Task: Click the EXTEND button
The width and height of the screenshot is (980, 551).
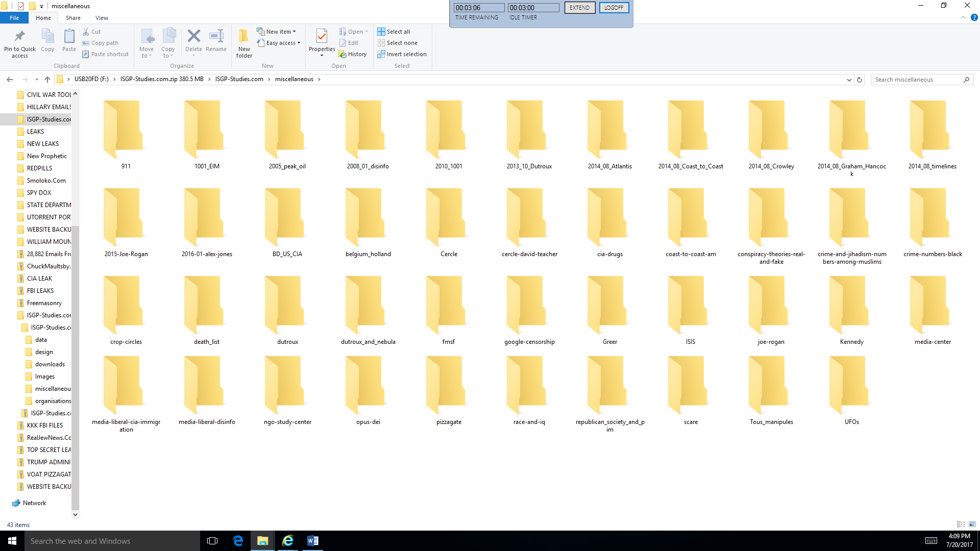Action: [579, 8]
